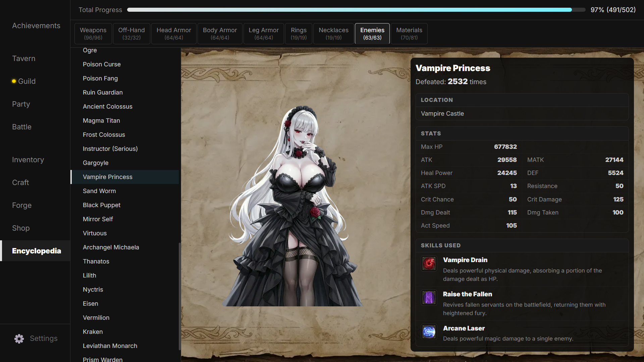View the Kraken entry

[125, 332]
